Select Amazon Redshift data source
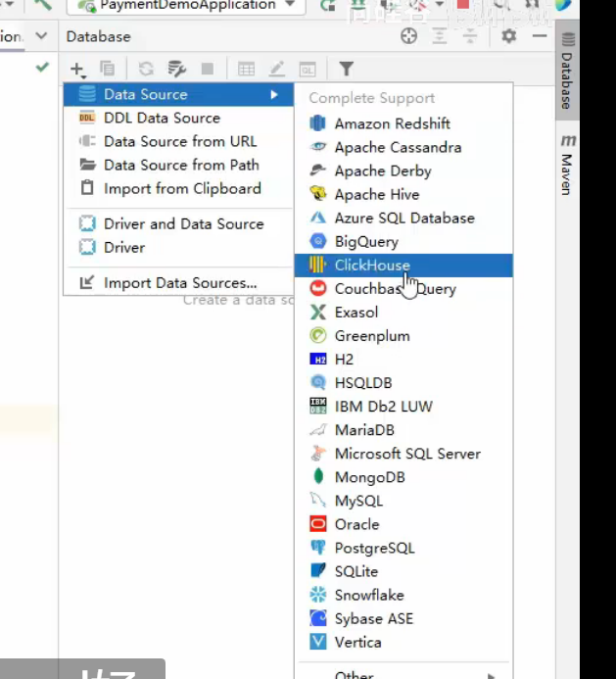Viewport: 616px width, 679px height. pos(403,123)
